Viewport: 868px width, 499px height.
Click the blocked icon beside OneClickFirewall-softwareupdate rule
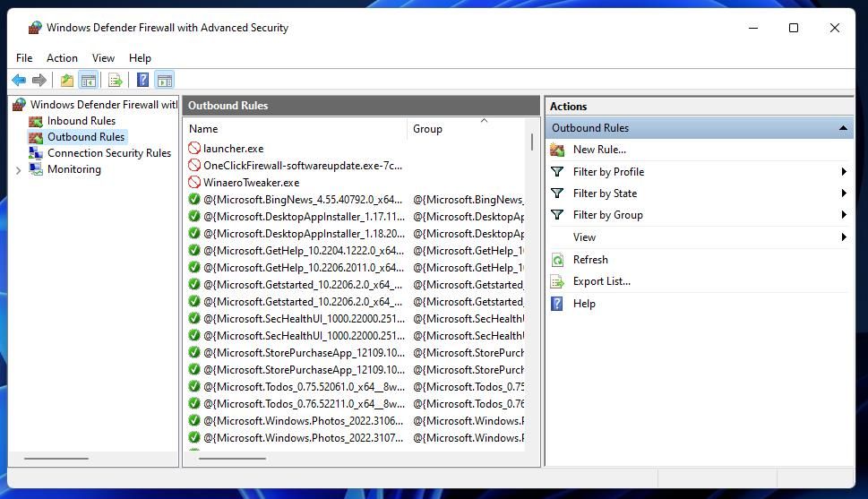coord(194,165)
